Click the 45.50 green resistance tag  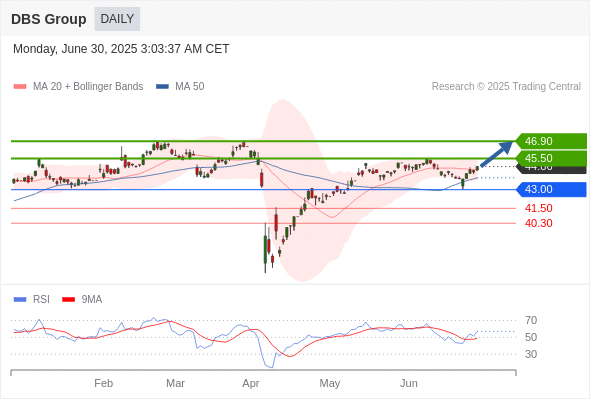551,158
